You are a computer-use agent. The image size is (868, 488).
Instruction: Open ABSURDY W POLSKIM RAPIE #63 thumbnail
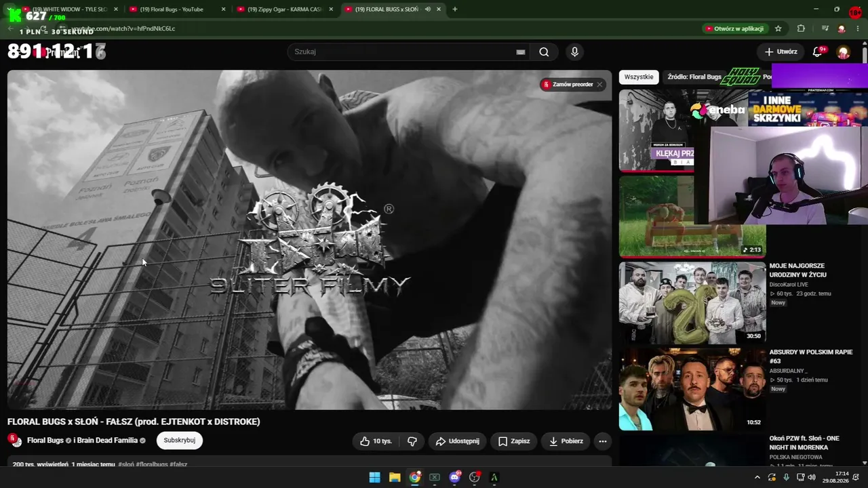(692, 389)
